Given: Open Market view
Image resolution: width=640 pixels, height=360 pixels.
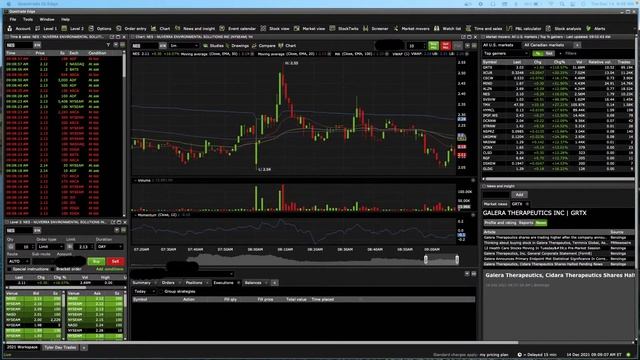Looking at the screenshot, I should [x=309, y=29].
